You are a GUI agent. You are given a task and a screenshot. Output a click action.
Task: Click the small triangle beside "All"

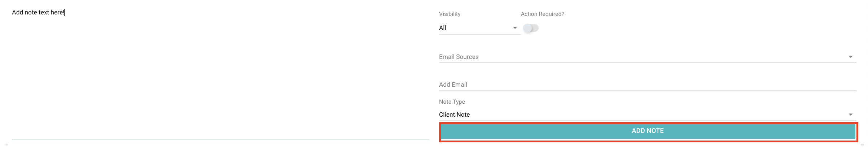click(x=515, y=28)
